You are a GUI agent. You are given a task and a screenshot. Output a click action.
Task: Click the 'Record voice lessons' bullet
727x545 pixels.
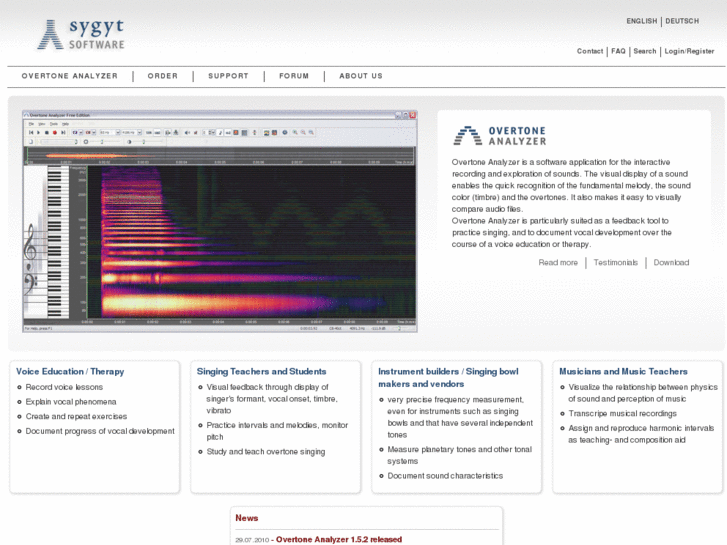(64, 387)
